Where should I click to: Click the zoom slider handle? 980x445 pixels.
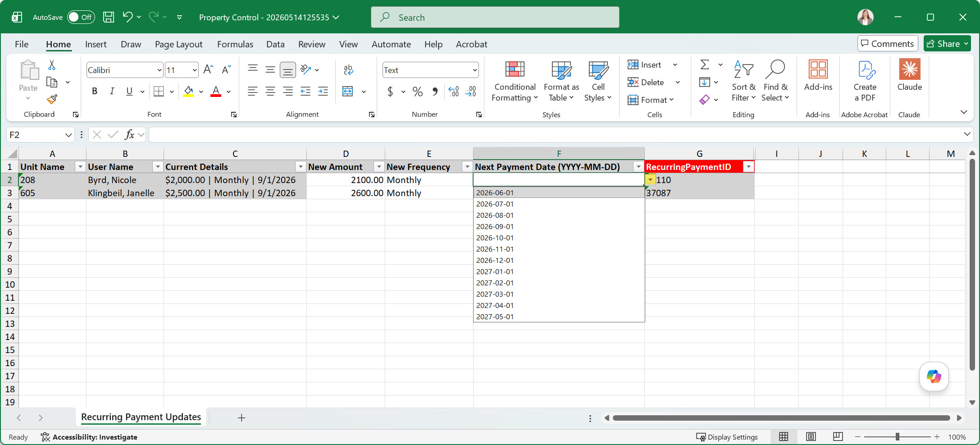[x=898, y=436]
